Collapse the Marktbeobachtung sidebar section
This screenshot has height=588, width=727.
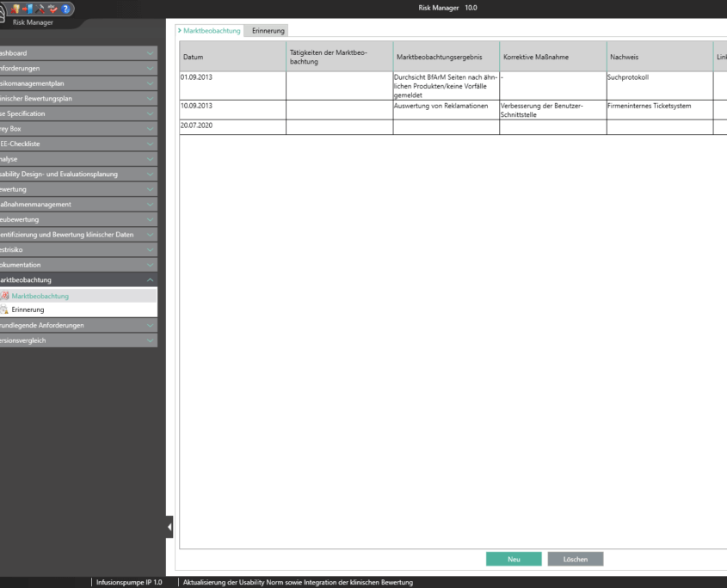coord(151,280)
